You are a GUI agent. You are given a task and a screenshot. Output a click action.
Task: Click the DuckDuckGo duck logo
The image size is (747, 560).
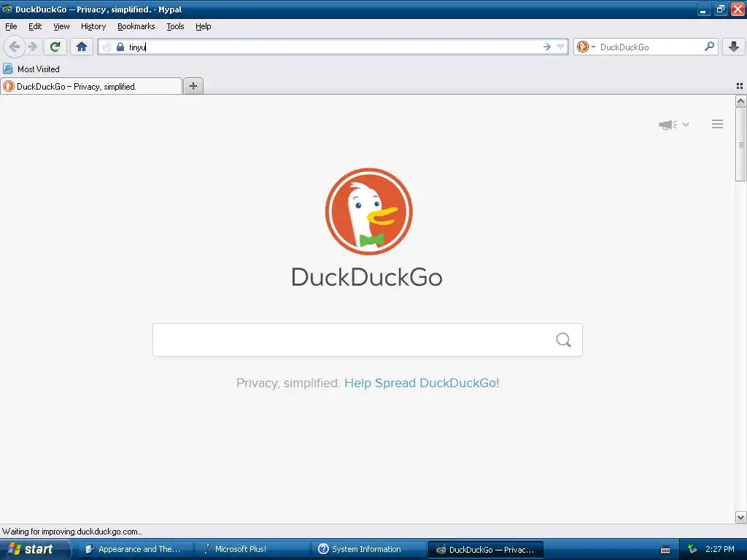click(x=368, y=211)
